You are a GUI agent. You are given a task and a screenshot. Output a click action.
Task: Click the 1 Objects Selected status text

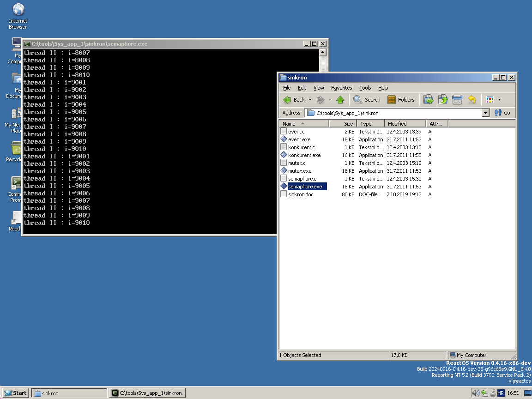click(x=300, y=355)
